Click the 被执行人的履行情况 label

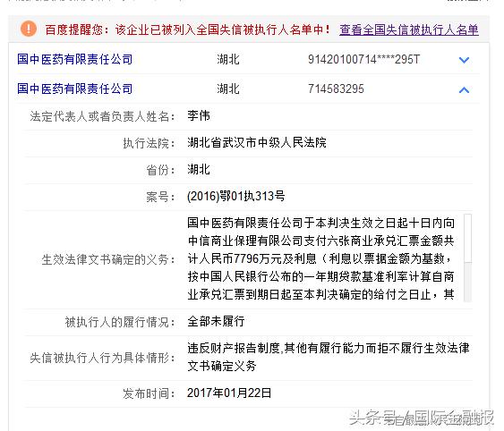(x=120, y=322)
